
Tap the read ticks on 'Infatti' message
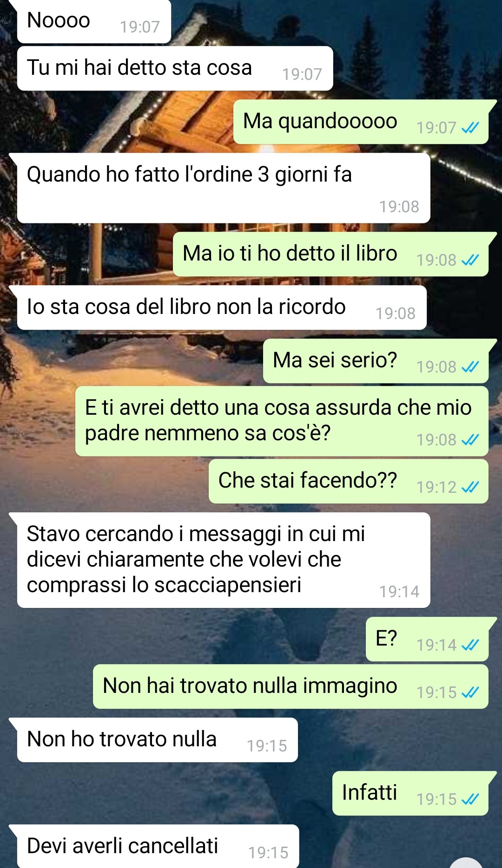tap(470, 799)
